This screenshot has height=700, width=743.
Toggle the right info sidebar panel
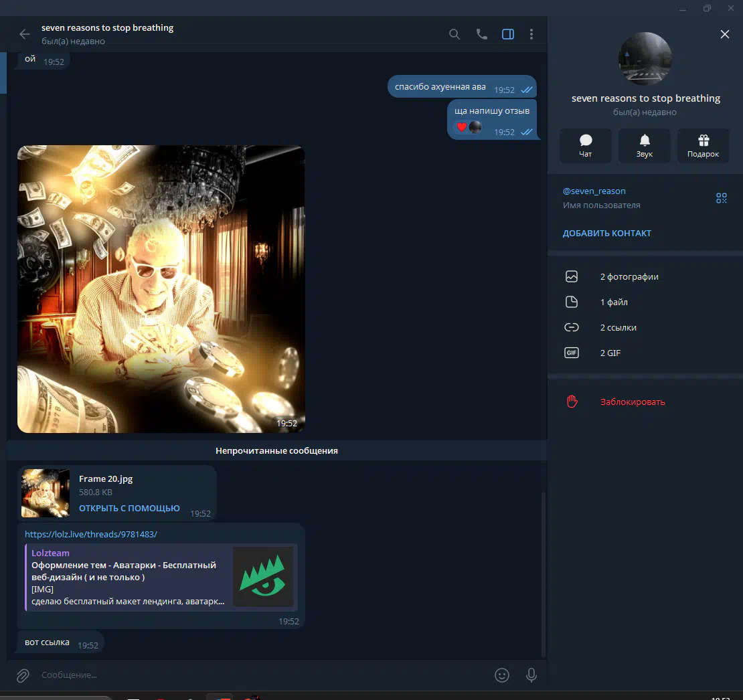508,34
